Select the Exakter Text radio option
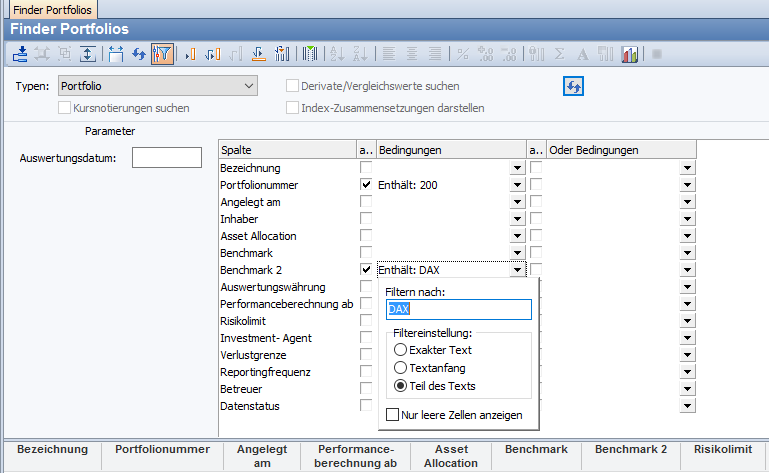 [x=401, y=350]
